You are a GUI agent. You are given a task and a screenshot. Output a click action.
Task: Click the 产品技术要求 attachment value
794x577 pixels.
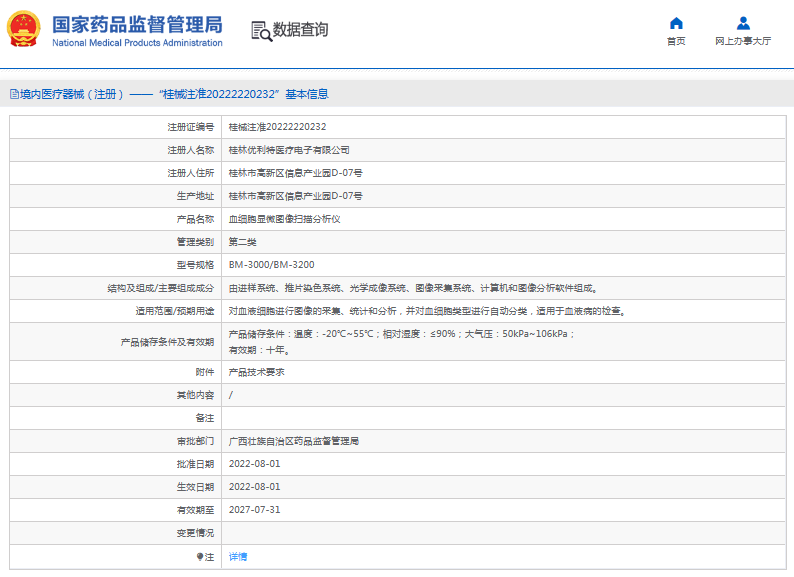point(257,372)
